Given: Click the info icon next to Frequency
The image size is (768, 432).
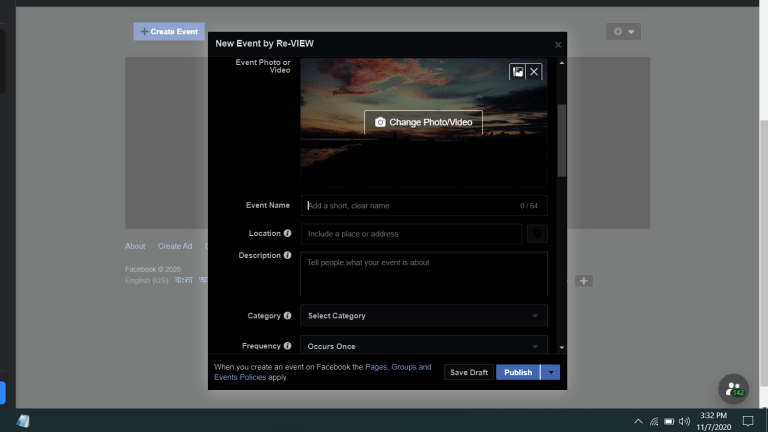Looking at the screenshot, I should pos(288,346).
